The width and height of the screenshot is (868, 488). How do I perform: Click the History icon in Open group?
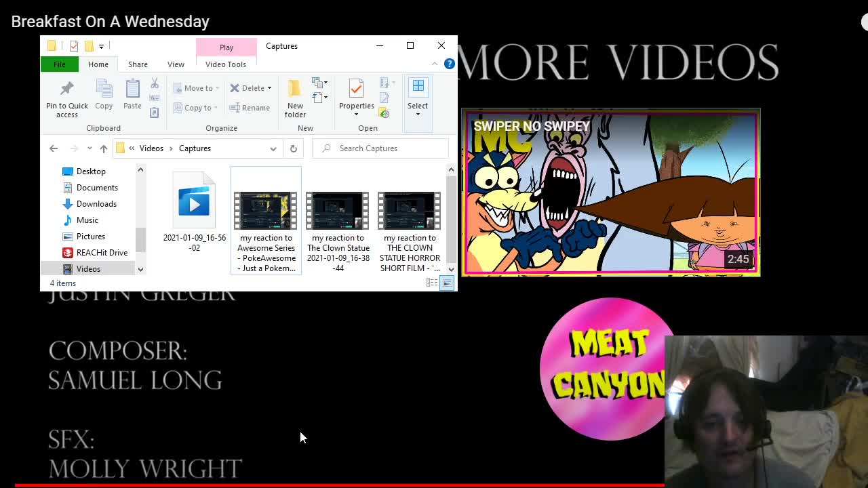pos(384,113)
